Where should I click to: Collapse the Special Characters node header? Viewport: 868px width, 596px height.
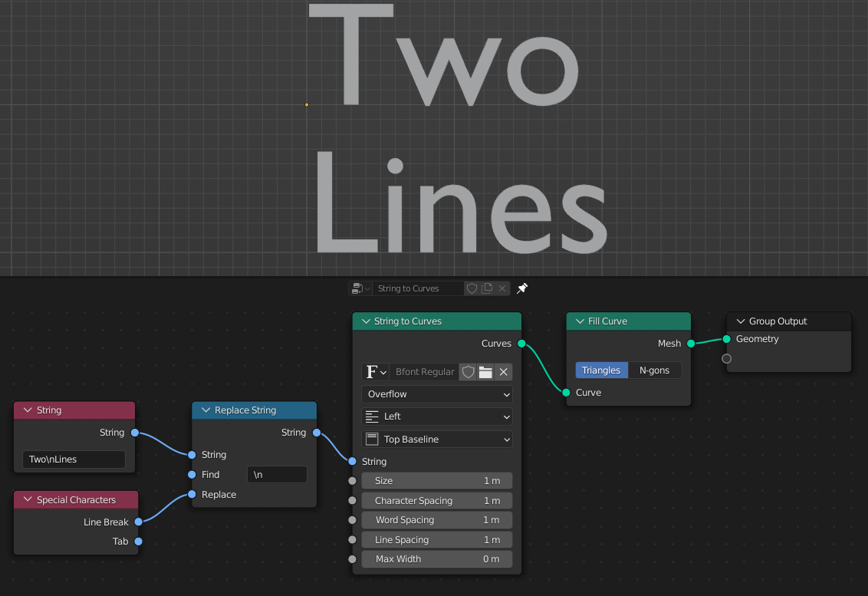27,499
